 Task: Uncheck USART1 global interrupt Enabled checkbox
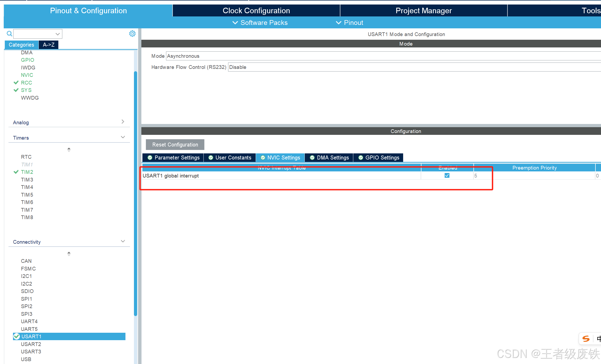tap(447, 175)
